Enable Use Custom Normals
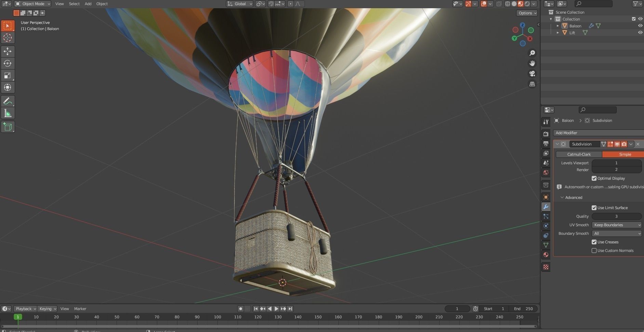The width and height of the screenshot is (644, 332). tap(594, 251)
